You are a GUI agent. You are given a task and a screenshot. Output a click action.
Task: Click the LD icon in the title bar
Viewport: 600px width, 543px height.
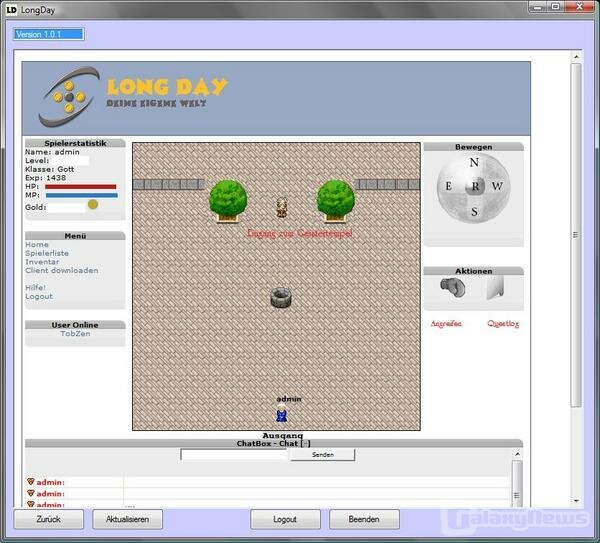pos(11,10)
